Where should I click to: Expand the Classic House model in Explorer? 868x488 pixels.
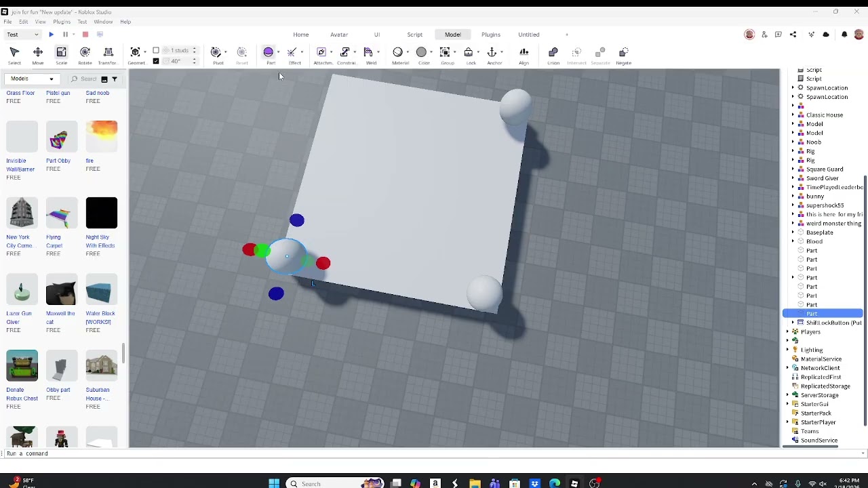[793, 115]
